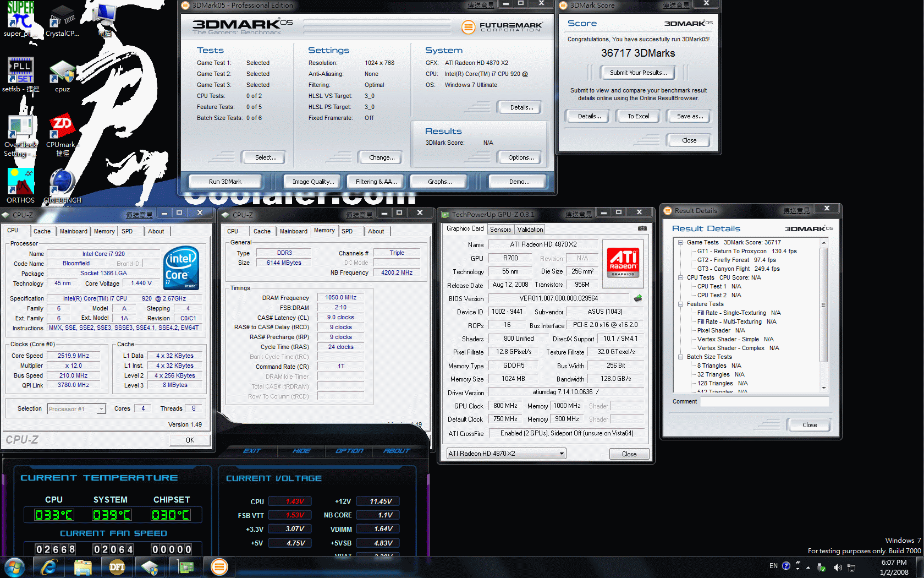Click the To Excel button
The height and width of the screenshot is (578, 924).
pyautogui.click(x=638, y=116)
